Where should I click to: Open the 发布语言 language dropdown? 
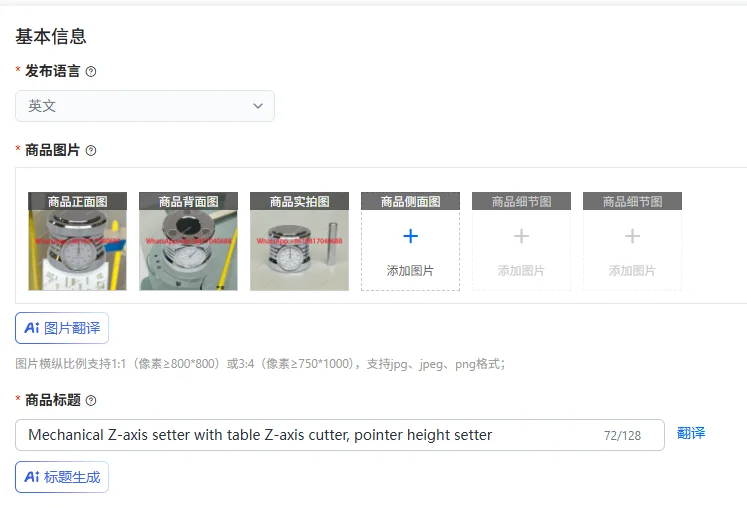(145, 106)
